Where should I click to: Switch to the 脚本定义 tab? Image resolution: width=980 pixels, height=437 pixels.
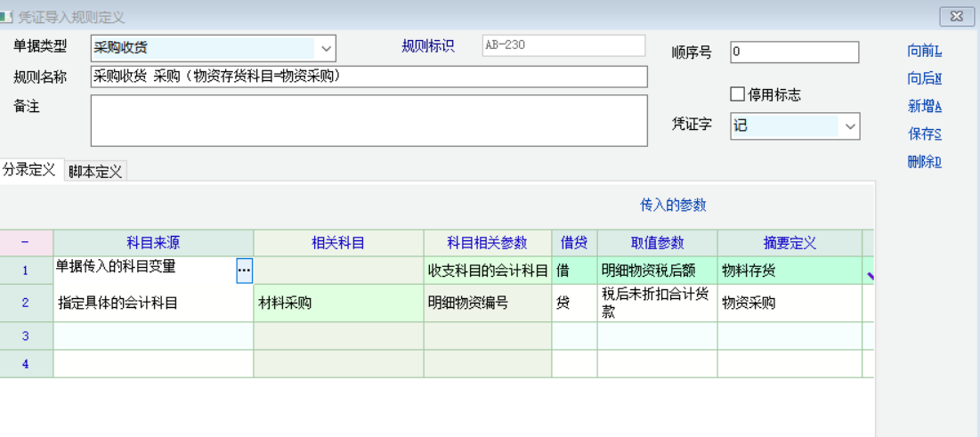click(95, 172)
